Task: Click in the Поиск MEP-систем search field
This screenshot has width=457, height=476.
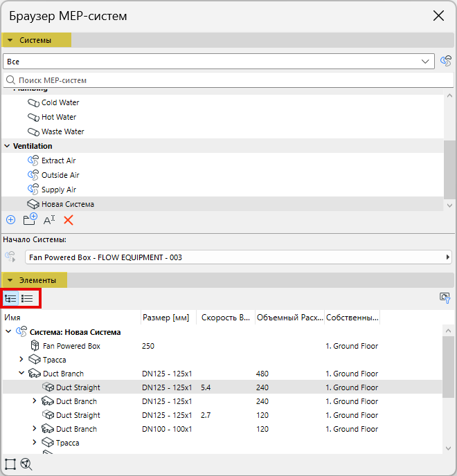Action: (x=228, y=80)
